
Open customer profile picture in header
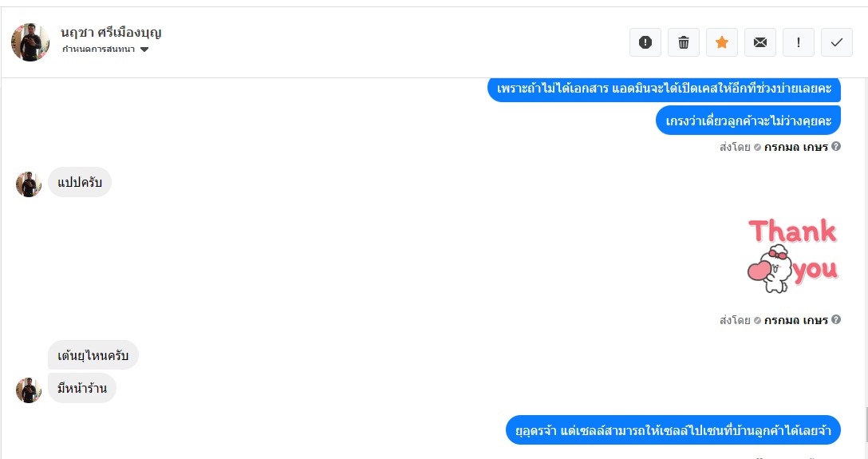pyautogui.click(x=30, y=42)
